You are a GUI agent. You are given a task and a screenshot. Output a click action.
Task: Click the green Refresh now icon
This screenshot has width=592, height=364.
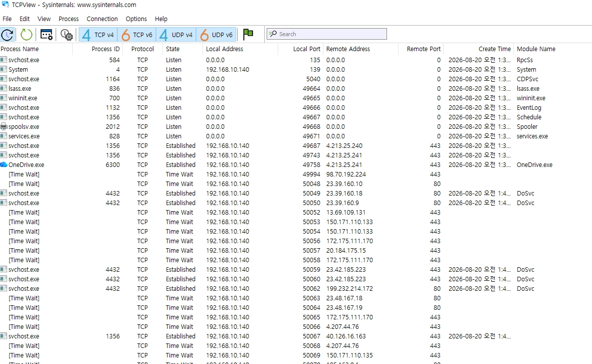tap(27, 35)
